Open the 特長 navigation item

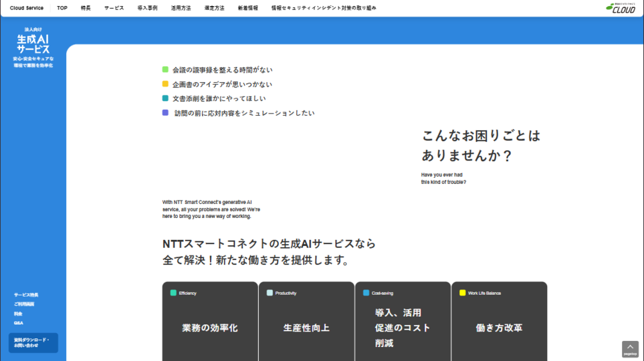tap(86, 8)
